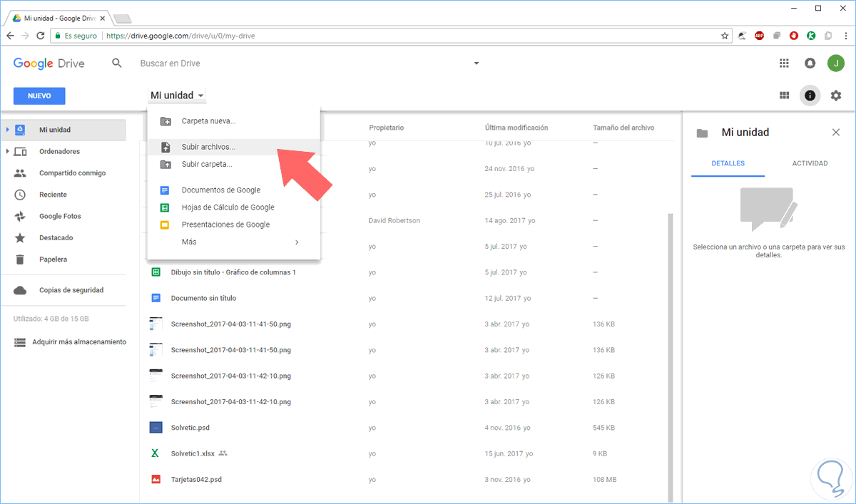
Task: Click the Solvetic.psd thumbnail icon
Action: pos(156,428)
